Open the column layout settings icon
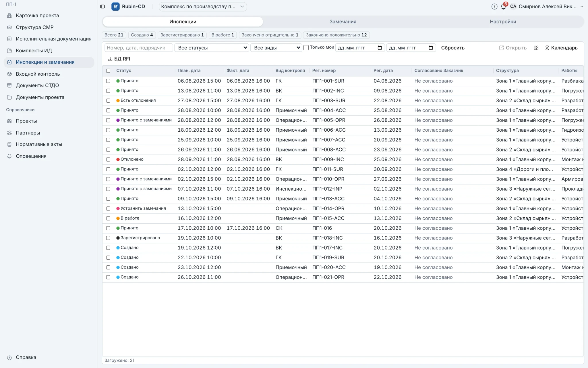This screenshot has height=368, width=588. [x=536, y=48]
